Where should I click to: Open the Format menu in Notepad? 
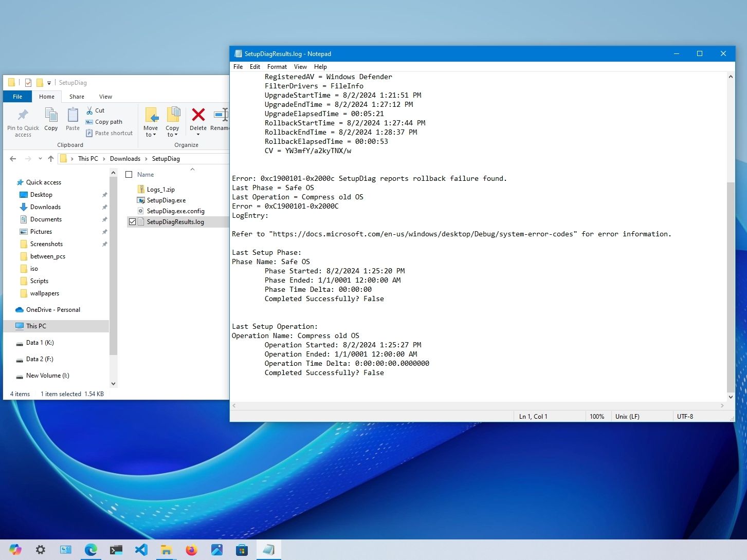click(277, 67)
